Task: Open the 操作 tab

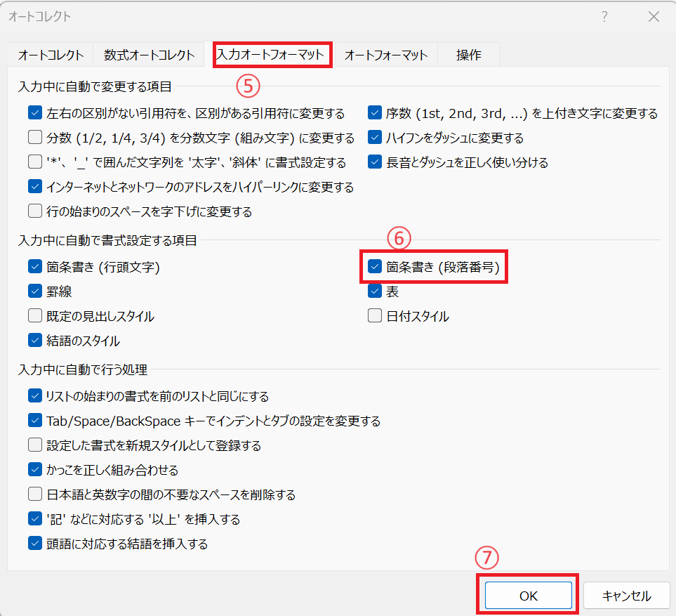Action: pos(468,55)
